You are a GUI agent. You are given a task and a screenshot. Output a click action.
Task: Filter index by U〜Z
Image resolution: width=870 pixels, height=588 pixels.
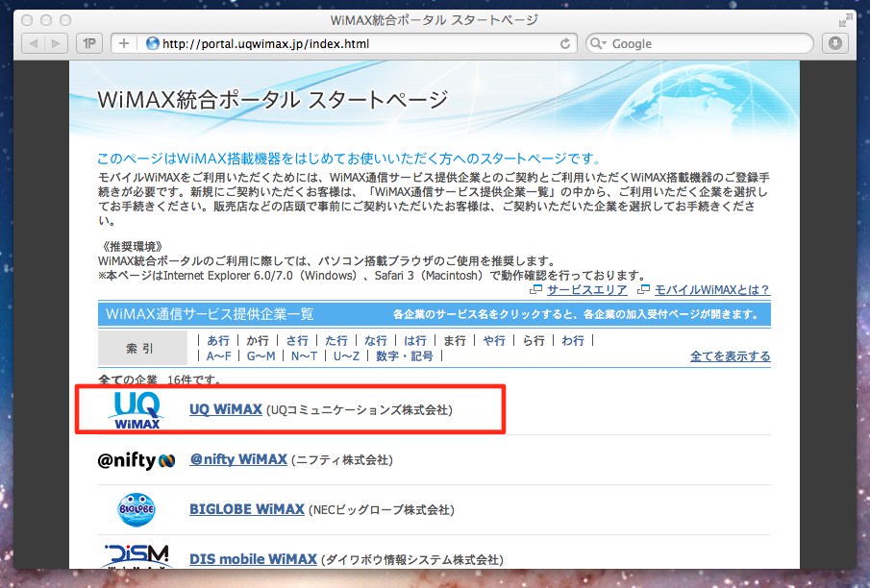coord(346,356)
